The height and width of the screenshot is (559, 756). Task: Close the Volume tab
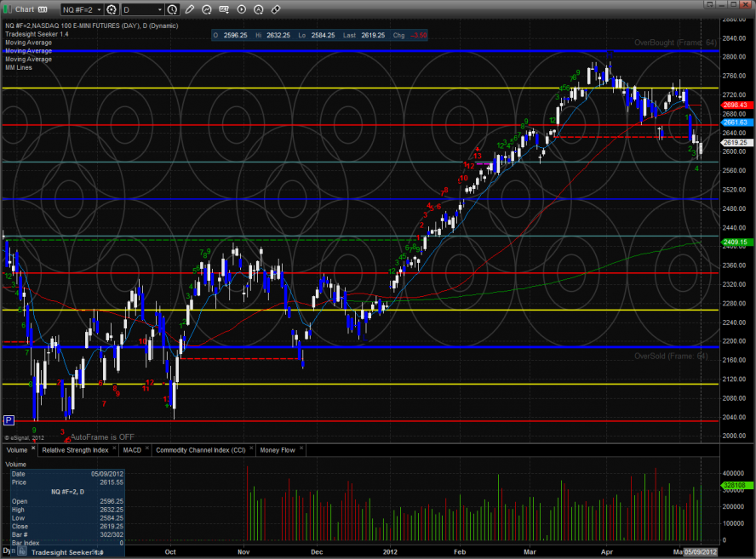click(x=34, y=448)
